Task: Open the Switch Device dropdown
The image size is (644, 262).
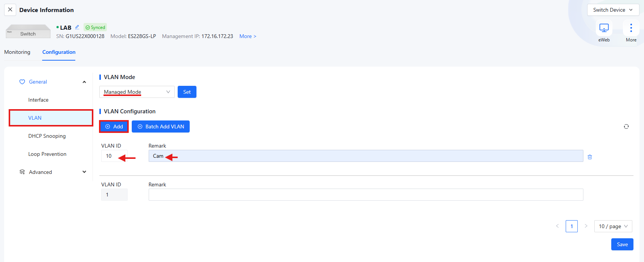Action: tap(613, 10)
